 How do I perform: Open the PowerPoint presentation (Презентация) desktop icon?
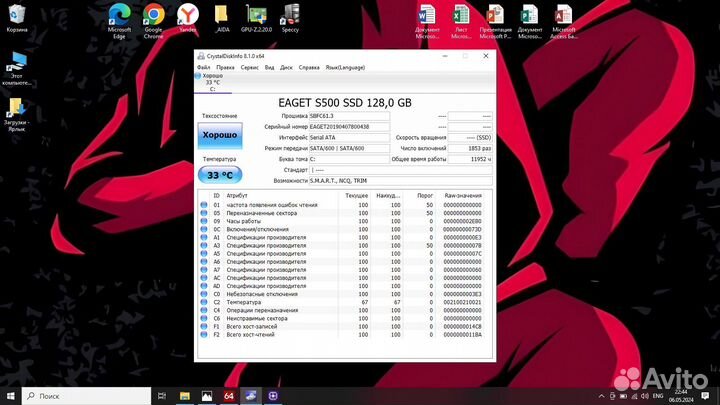pyautogui.click(x=495, y=21)
